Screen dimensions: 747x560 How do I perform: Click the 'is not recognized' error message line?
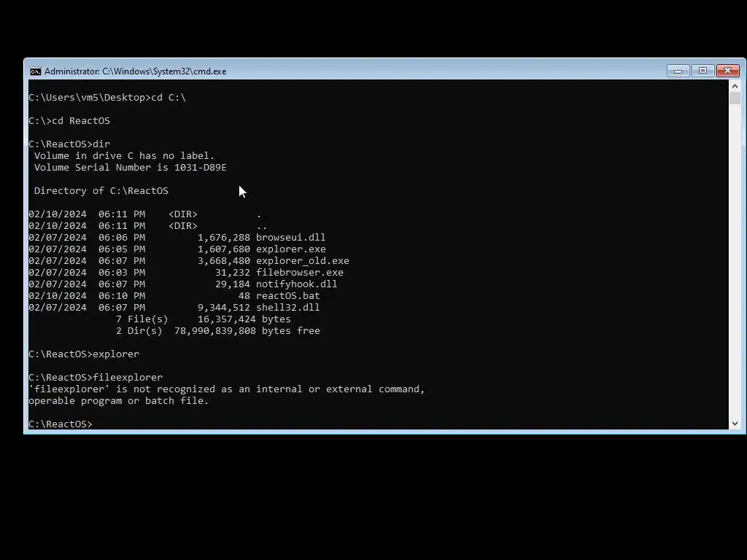click(x=226, y=389)
